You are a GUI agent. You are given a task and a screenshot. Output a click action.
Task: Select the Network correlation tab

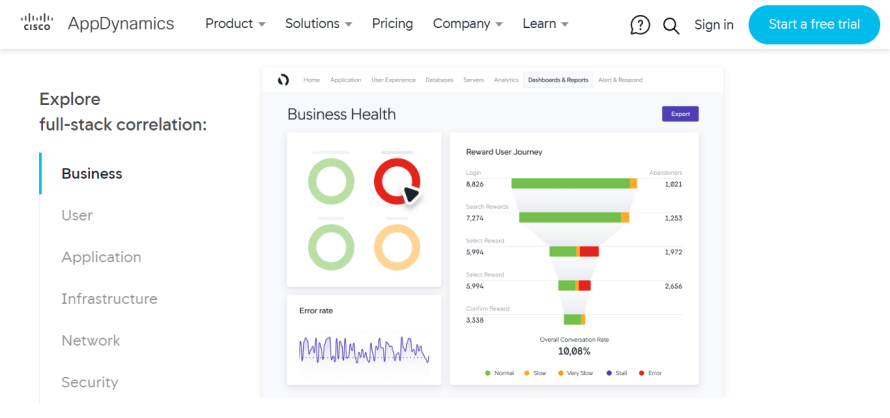coord(91,341)
